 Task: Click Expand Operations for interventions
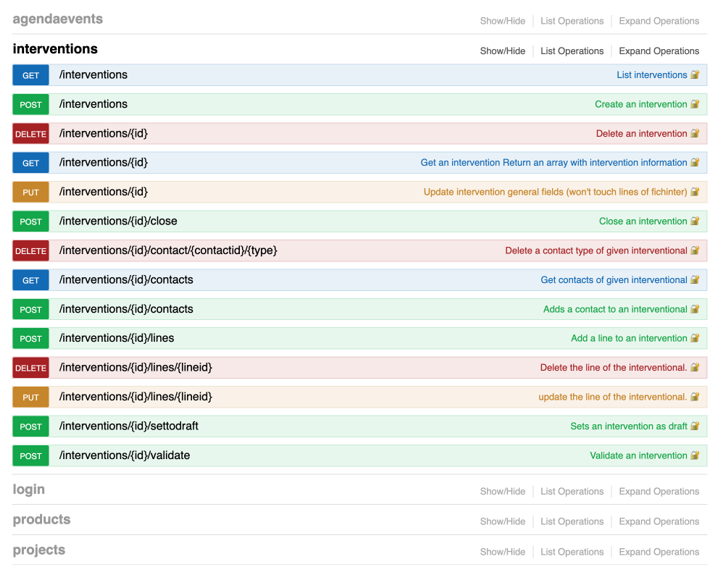[659, 51]
